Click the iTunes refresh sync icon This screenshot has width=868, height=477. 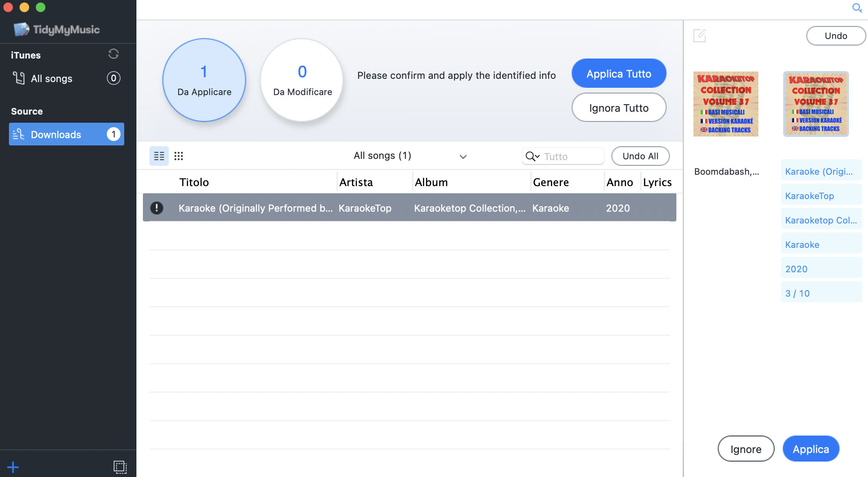pyautogui.click(x=114, y=54)
